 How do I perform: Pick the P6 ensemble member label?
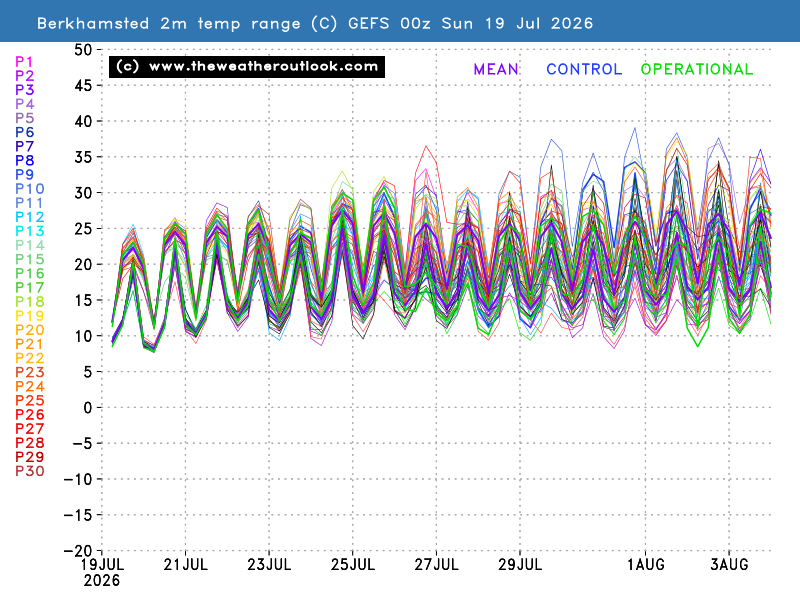pos(24,132)
